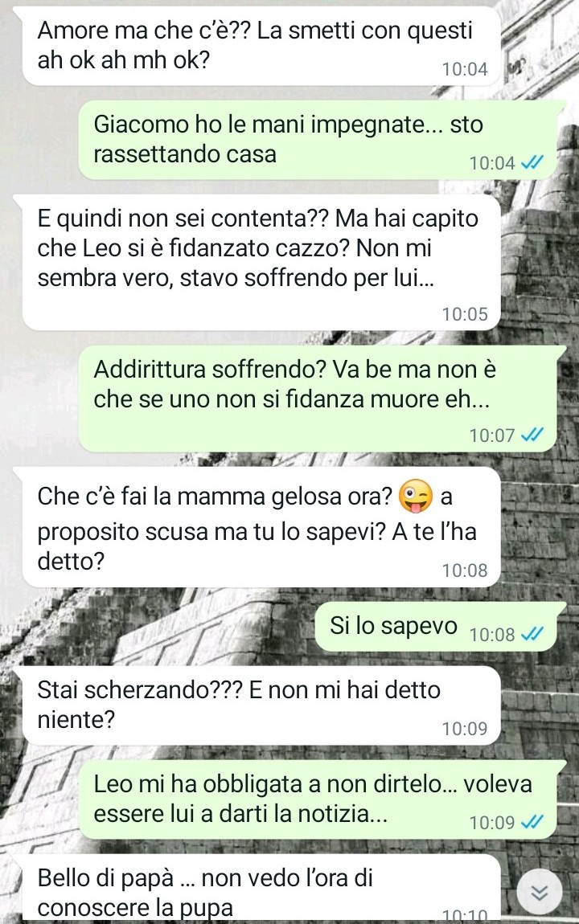The image size is (579, 924).
Task: Tap the scroll-to-bottom double chevron button
Action: point(540,892)
